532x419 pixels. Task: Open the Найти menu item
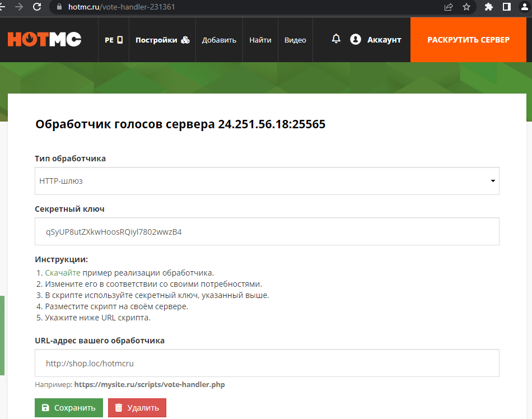tap(260, 40)
